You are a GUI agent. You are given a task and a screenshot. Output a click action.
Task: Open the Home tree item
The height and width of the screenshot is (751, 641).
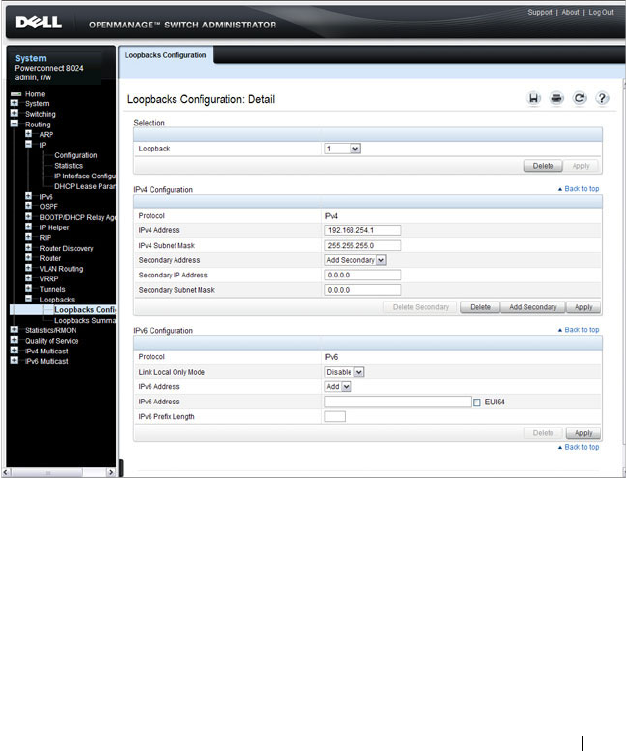35,94
